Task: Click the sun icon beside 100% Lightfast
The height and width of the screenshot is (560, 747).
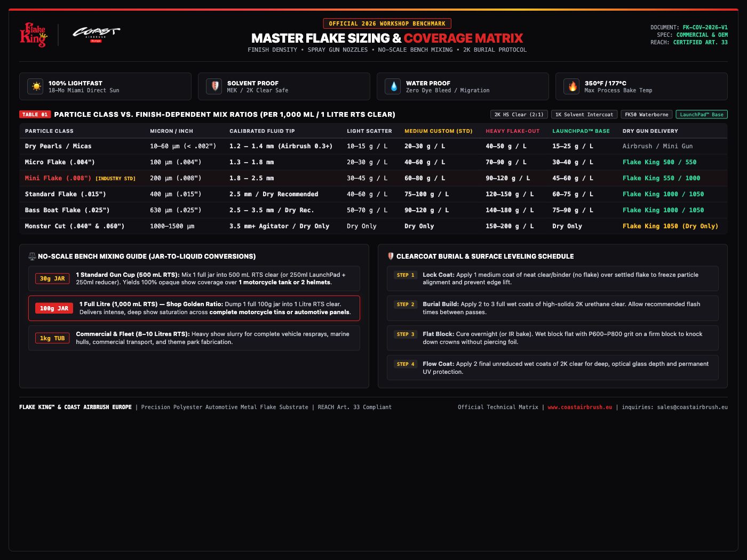Action: [36, 86]
